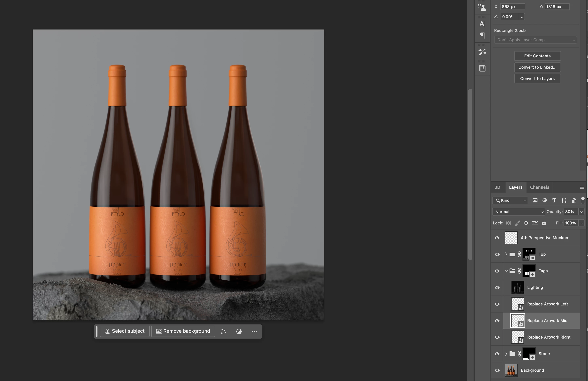The image size is (588, 381).
Task: Switch to the Channels tab
Action: point(539,187)
